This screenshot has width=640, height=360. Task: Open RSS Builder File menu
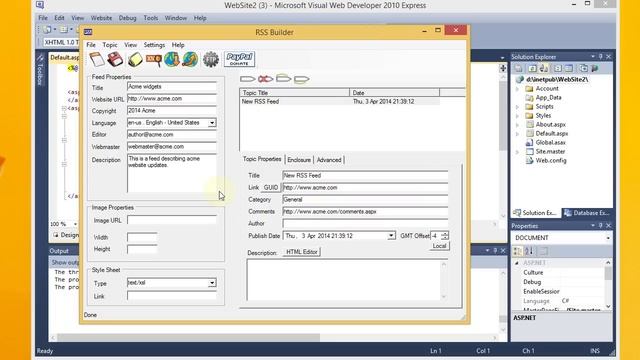click(91, 45)
